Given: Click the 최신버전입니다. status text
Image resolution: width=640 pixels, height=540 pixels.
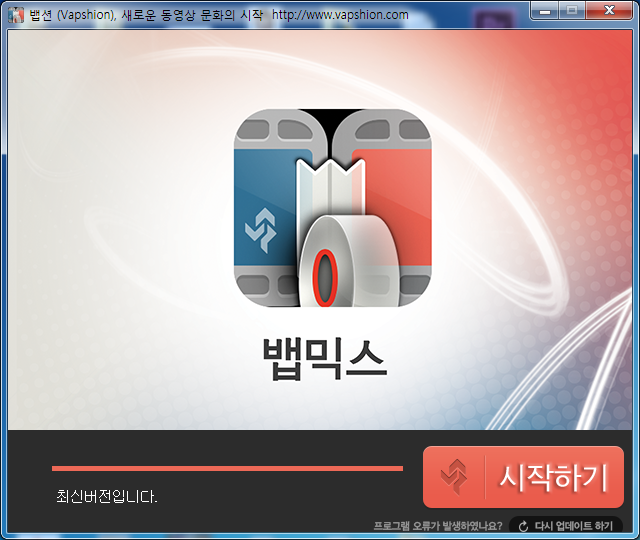Looking at the screenshot, I should [x=107, y=497].
